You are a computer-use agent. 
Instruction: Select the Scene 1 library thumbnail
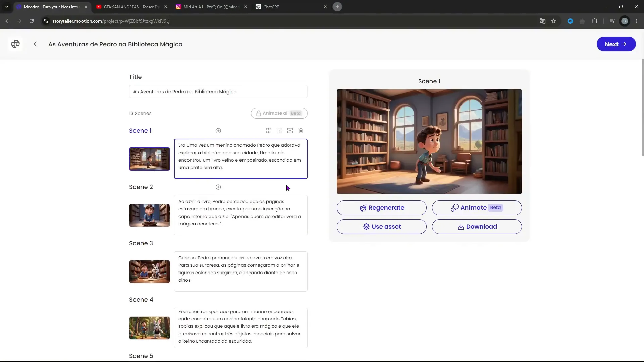tap(150, 159)
